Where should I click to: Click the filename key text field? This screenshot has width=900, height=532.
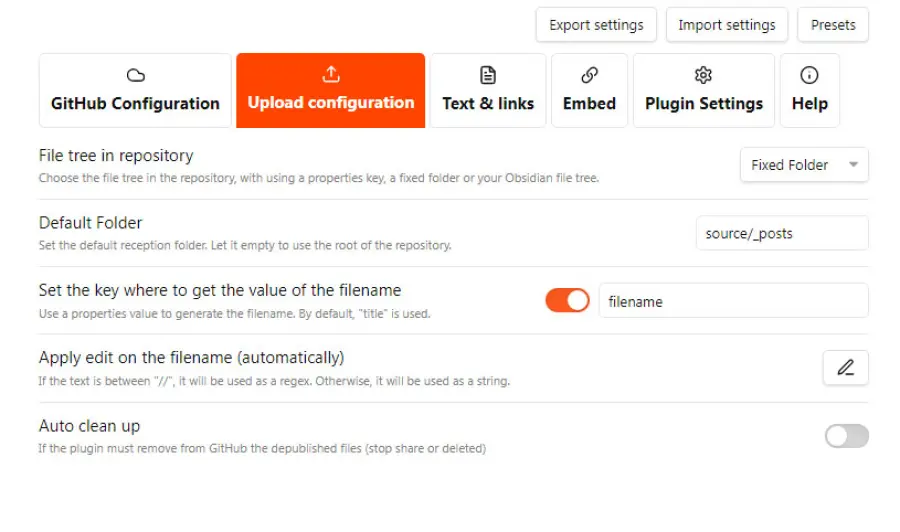[x=732, y=301]
